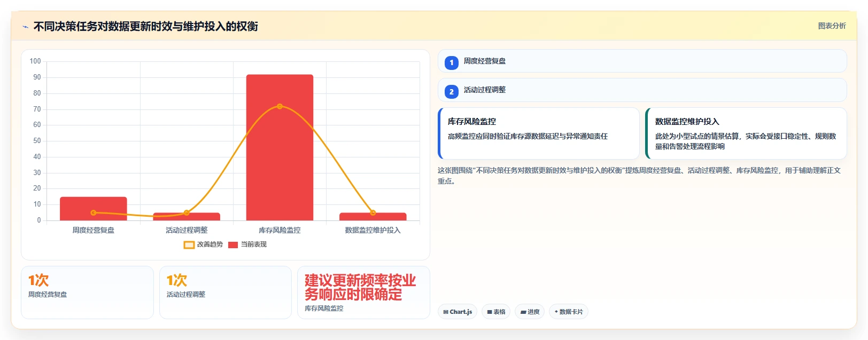This screenshot has width=868, height=340.
Task: Click the trend line point over 周度经营复盘
Action: [94, 212]
